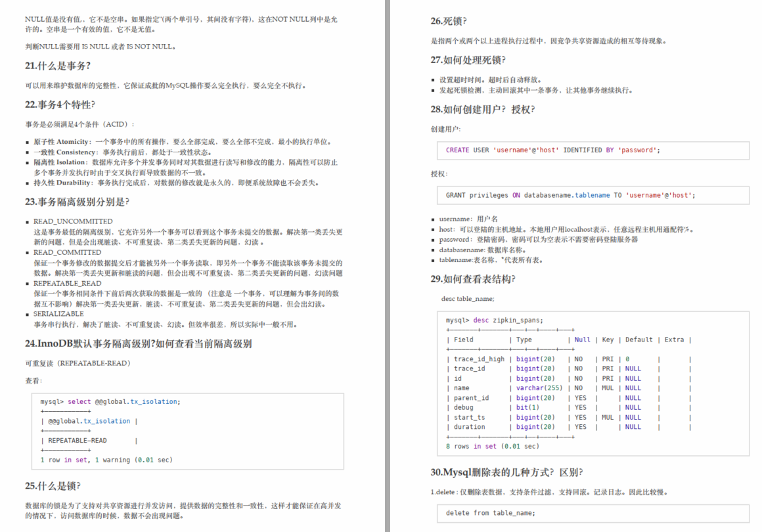Click heading '22.事务4个特性?'
Screen dimensions: 762x532
pyautogui.click(x=60, y=105)
